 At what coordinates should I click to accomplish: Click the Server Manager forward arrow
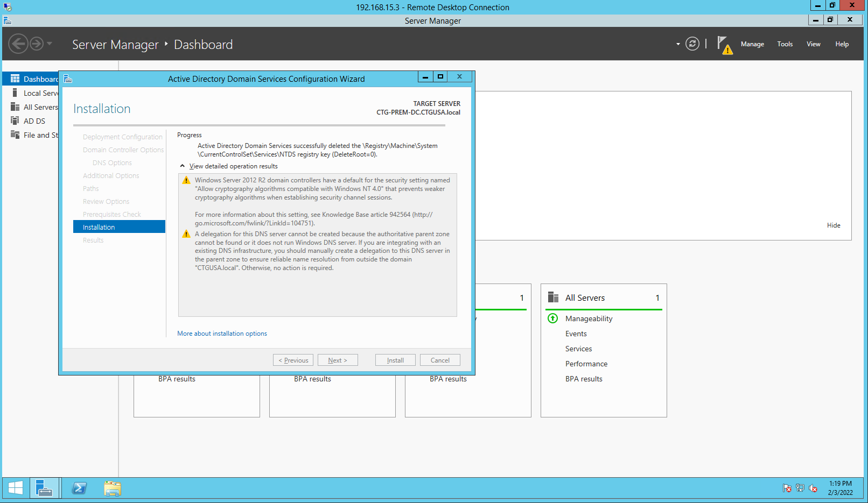[x=37, y=44]
